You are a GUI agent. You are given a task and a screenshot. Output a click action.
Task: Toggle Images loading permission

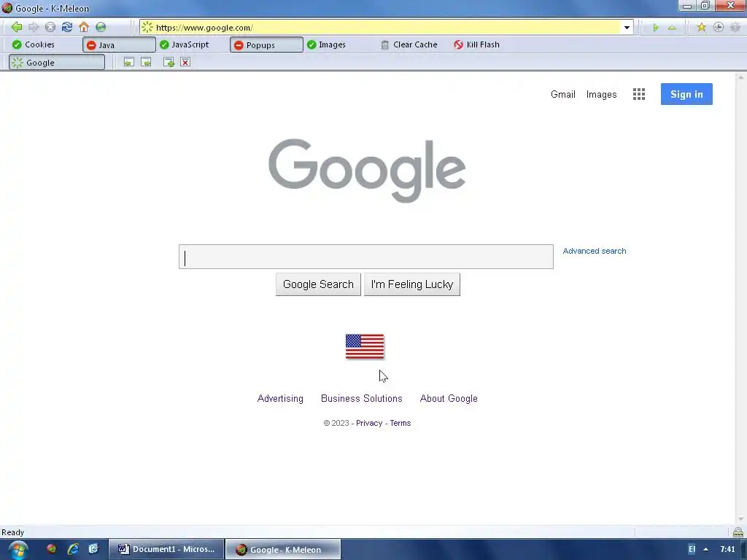[x=326, y=44]
